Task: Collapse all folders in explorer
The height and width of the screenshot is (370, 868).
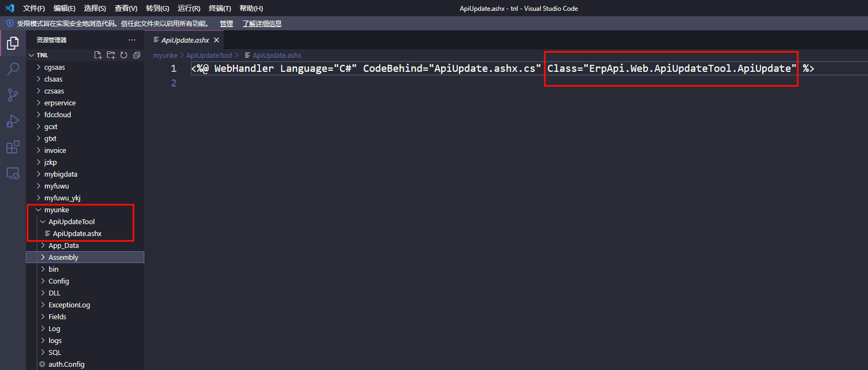Action: (x=137, y=55)
